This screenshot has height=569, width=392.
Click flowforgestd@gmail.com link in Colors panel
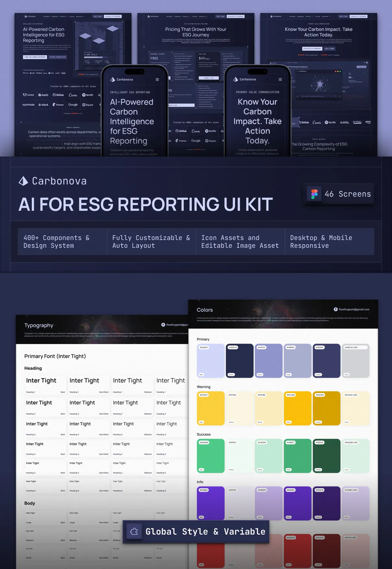coord(354,310)
